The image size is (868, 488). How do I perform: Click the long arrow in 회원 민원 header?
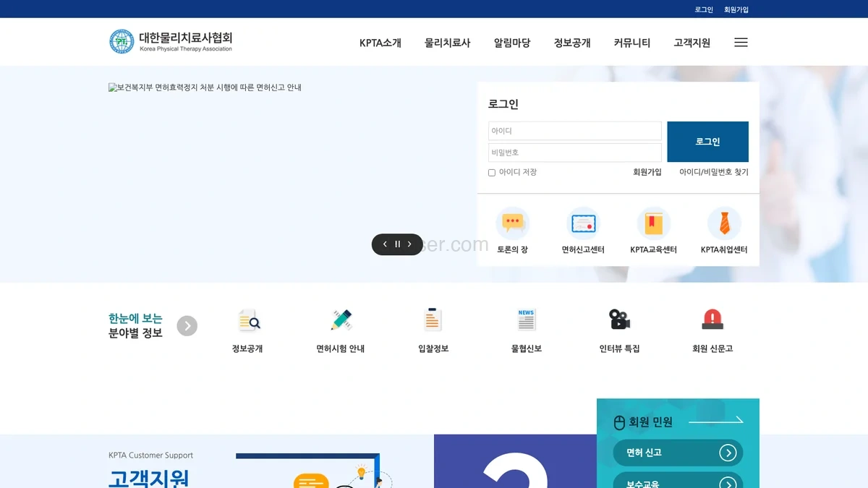715,420
